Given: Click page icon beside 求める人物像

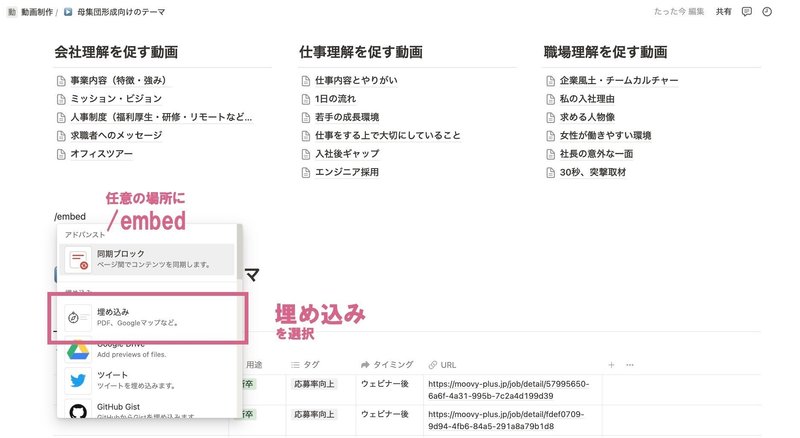Looking at the screenshot, I should tap(551, 117).
